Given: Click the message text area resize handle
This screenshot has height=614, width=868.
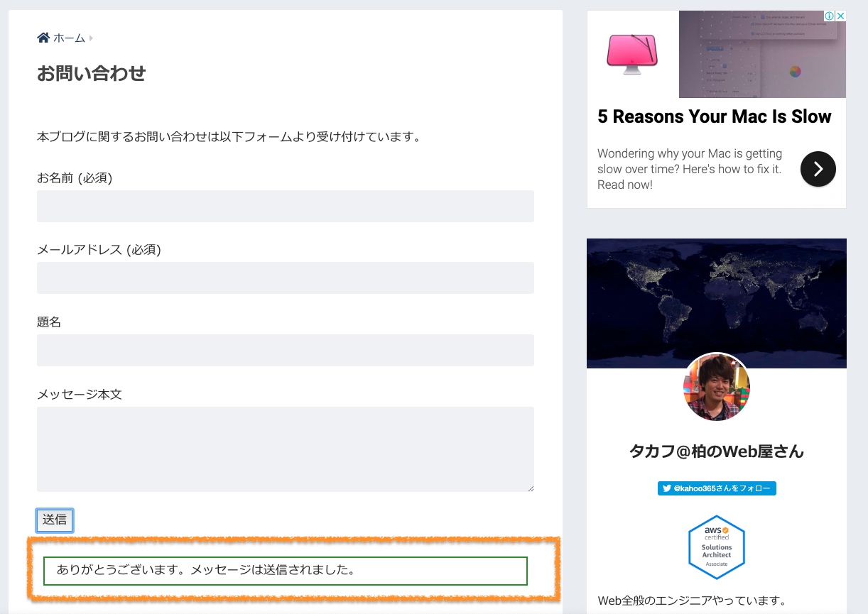Looking at the screenshot, I should pyautogui.click(x=530, y=488).
